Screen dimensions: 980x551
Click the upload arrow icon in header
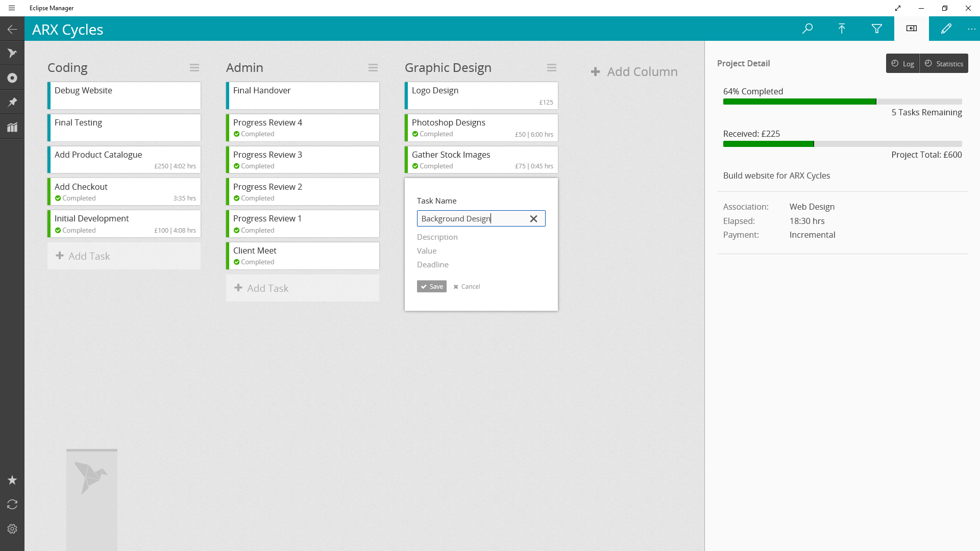pos(842,29)
